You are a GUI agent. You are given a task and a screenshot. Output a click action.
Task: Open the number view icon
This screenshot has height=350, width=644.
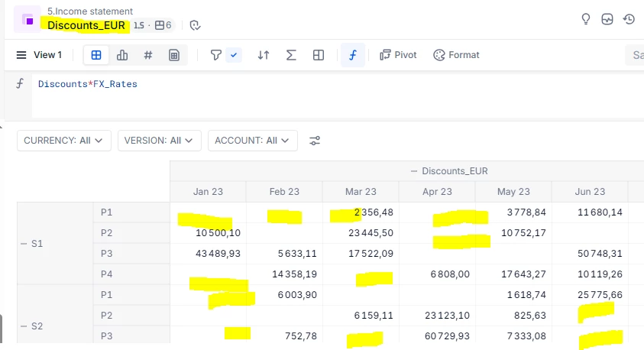click(148, 55)
